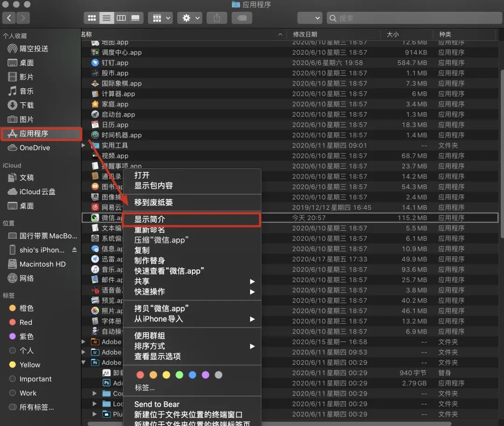
Task: Collapse the Adobe folder with Ps icon
Action: pyautogui.click(x=84, y=362)
